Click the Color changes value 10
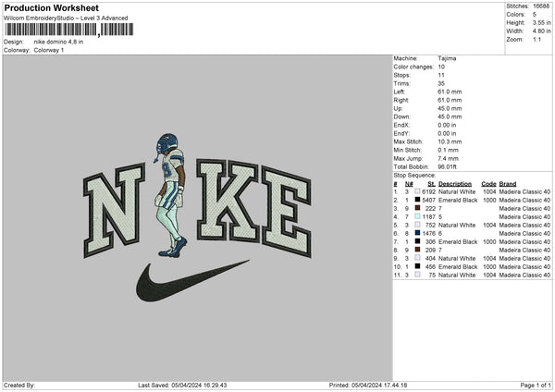The height and width of the screenshot is (392, 555). coord(441,67)
